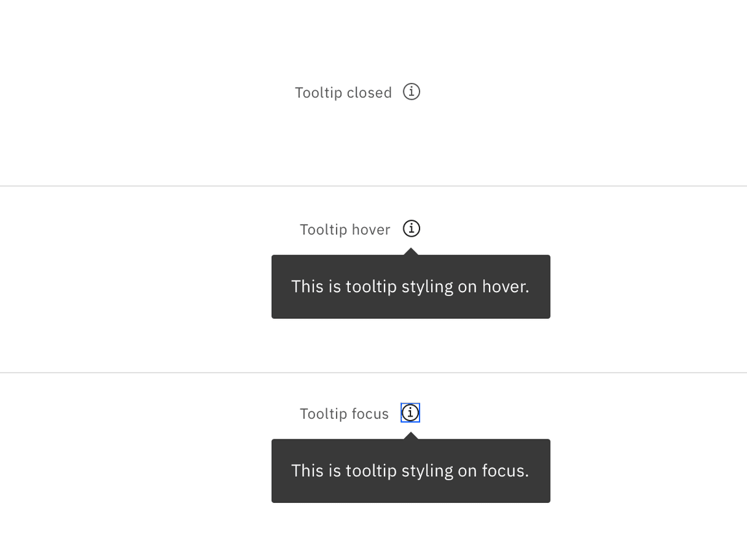Click the word "closed" in the top label

click(369, 93)
